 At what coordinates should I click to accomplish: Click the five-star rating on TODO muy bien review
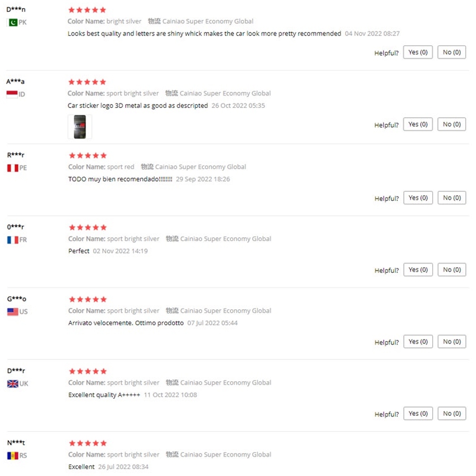(x=88, y=156)
